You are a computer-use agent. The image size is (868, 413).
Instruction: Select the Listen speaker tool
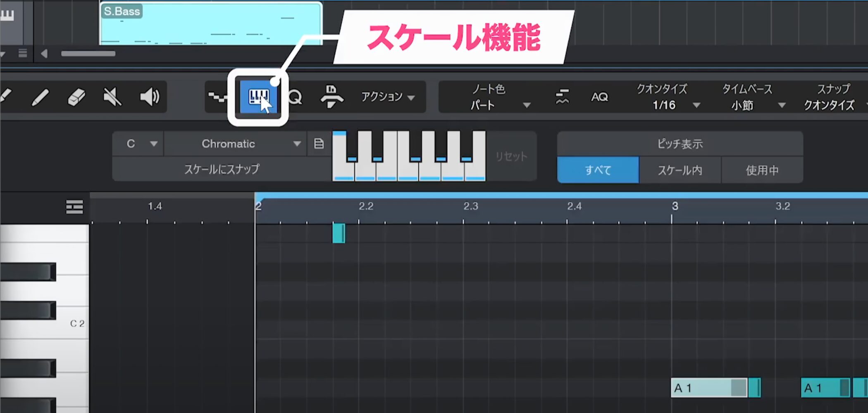tap(149, 97)
